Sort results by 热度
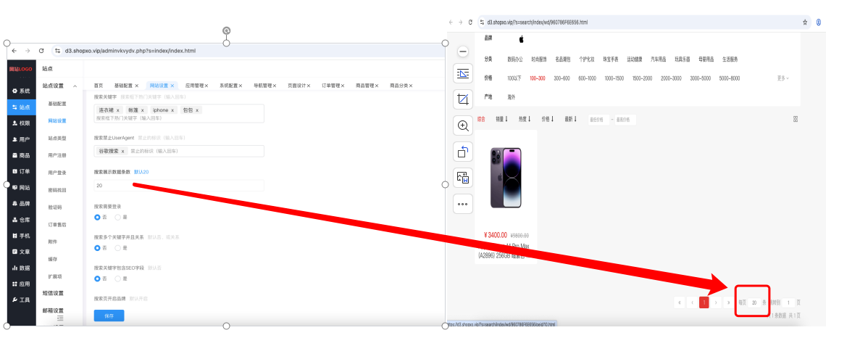 pos(525,119)
